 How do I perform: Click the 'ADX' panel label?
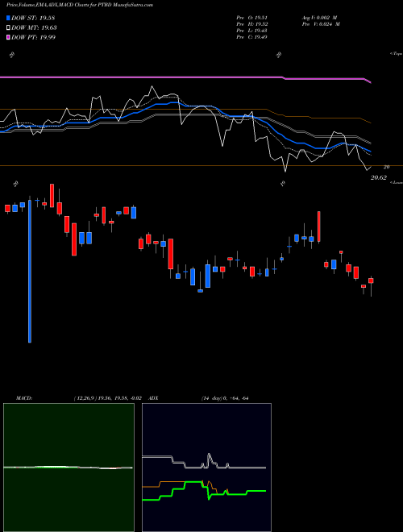click(x=153, y=398)
